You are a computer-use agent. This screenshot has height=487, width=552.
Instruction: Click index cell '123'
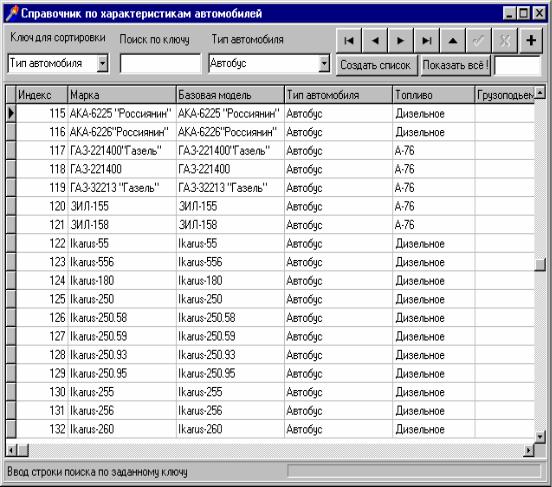[x=42, y=262]
